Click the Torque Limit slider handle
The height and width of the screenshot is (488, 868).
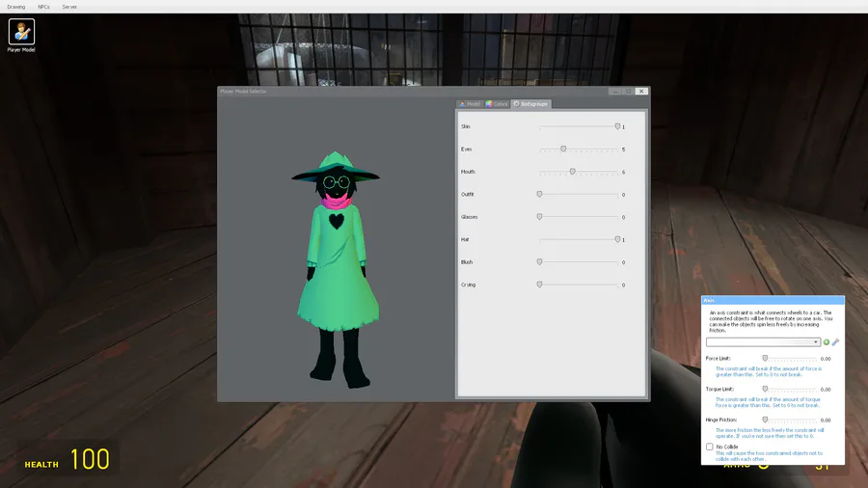click(x=765, y=389)
